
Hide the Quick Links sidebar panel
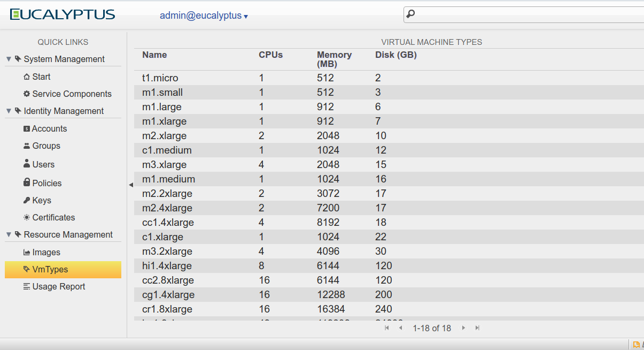(x=130, y=185)
